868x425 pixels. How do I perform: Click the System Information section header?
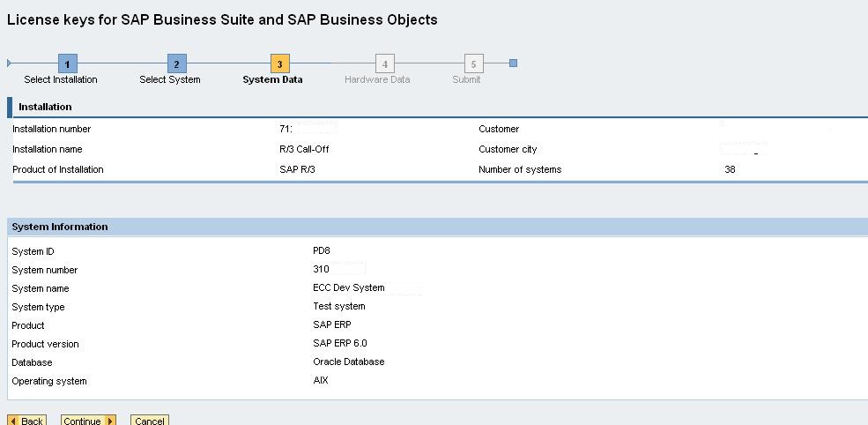coord(60,227)
